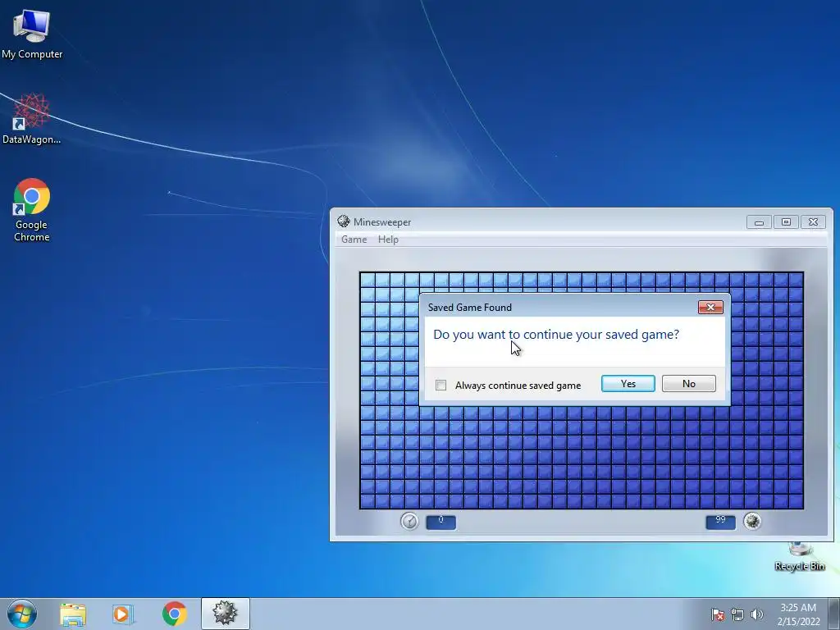Click the mine counter icon in Minesweeper

coord(752,521)
